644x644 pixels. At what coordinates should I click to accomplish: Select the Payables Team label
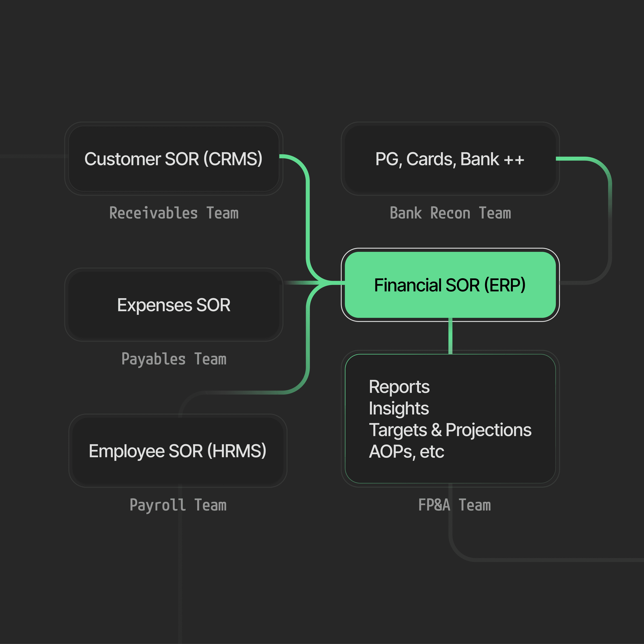(x=174, y=359)
